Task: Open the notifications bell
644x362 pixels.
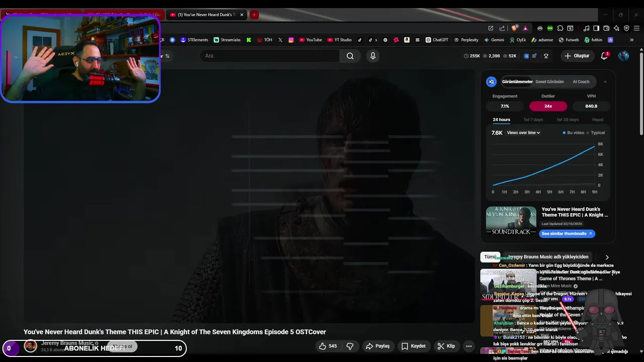Action: pyautogui.click(x=605, y=56)
